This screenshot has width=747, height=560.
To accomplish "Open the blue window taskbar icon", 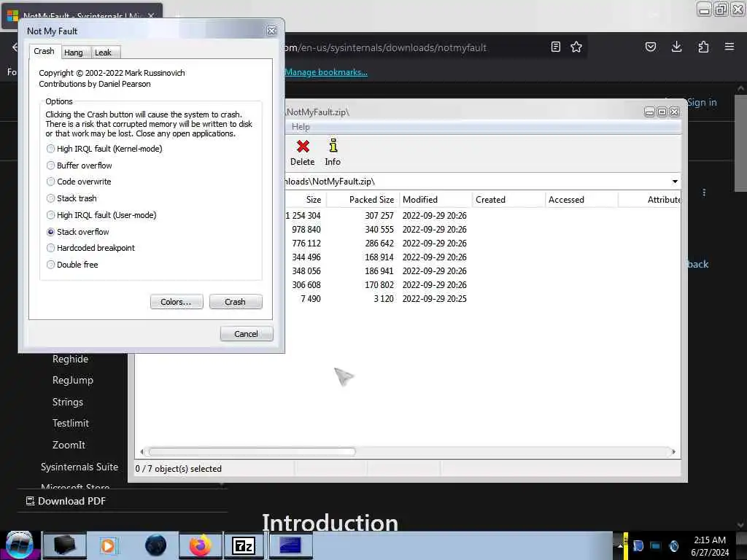I will point(290,545).
